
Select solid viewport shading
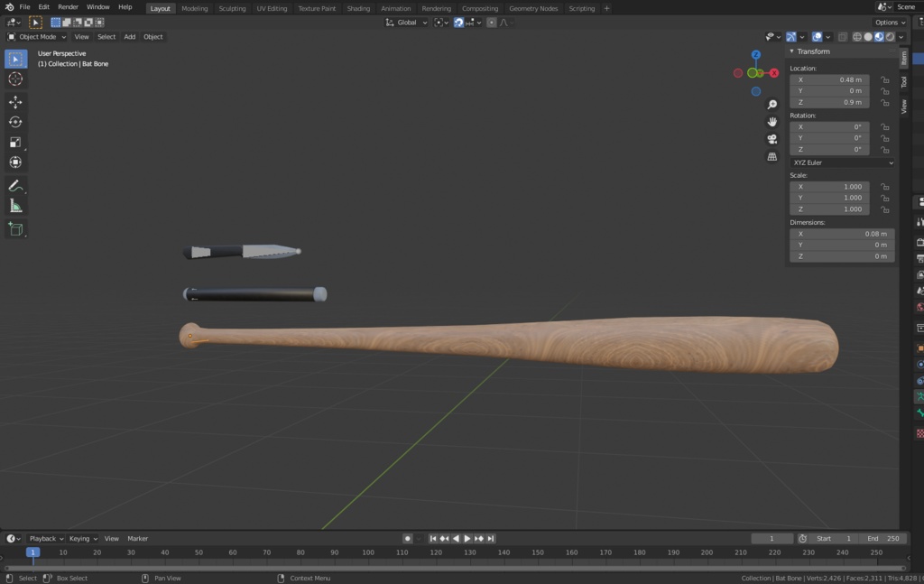coord(868,36)
